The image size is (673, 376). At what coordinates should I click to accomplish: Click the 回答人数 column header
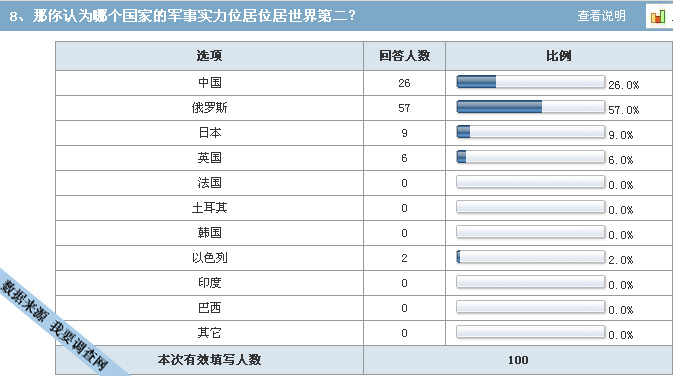404,56
